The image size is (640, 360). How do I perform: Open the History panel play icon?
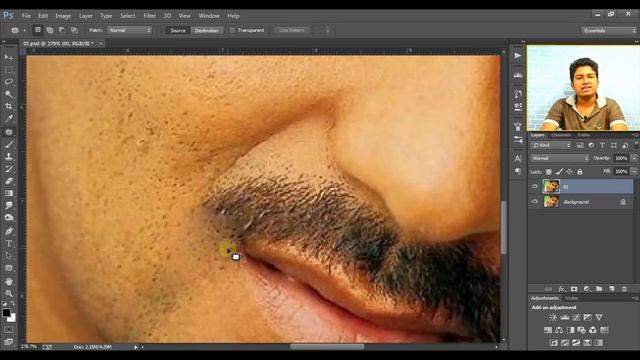point(518,56)
